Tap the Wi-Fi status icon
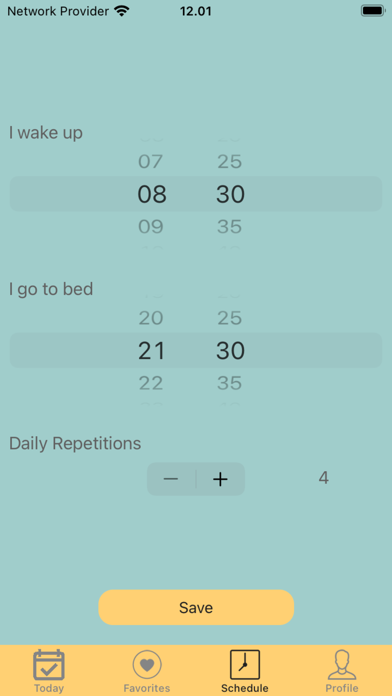392x696 pixels. tap(121, 11)
